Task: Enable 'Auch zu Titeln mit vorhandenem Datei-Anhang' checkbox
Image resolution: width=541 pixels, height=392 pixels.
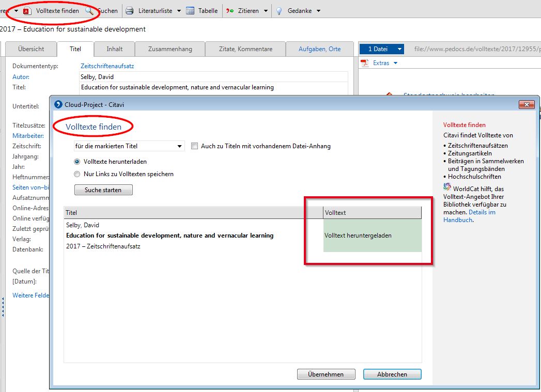Action: point(195,146)
